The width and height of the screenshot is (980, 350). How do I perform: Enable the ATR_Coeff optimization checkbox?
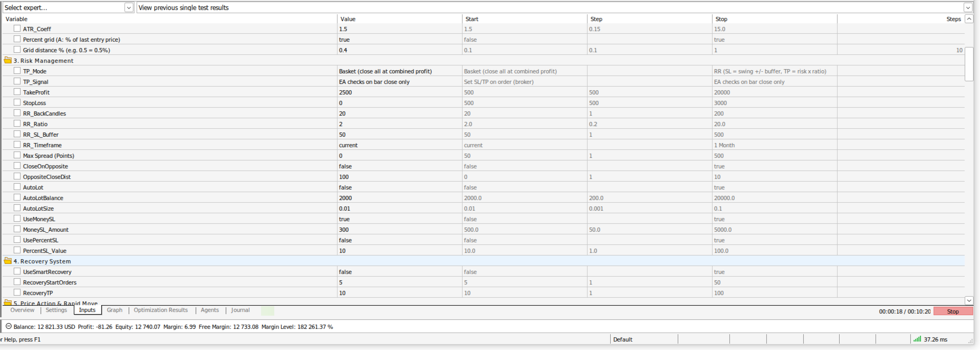click(17, 29)
